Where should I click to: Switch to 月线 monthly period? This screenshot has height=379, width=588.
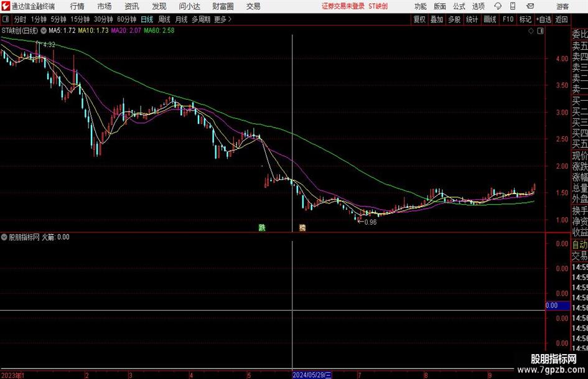point(182,19)
